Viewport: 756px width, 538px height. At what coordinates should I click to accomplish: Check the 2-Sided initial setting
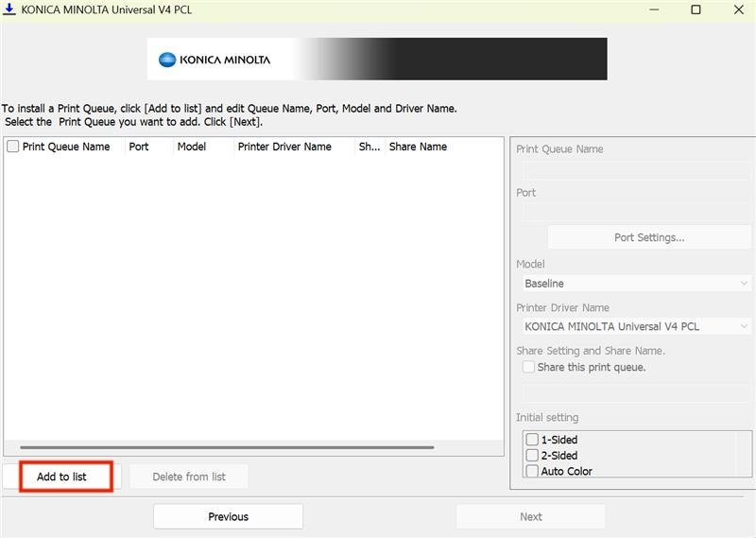[x=532, y=455]
